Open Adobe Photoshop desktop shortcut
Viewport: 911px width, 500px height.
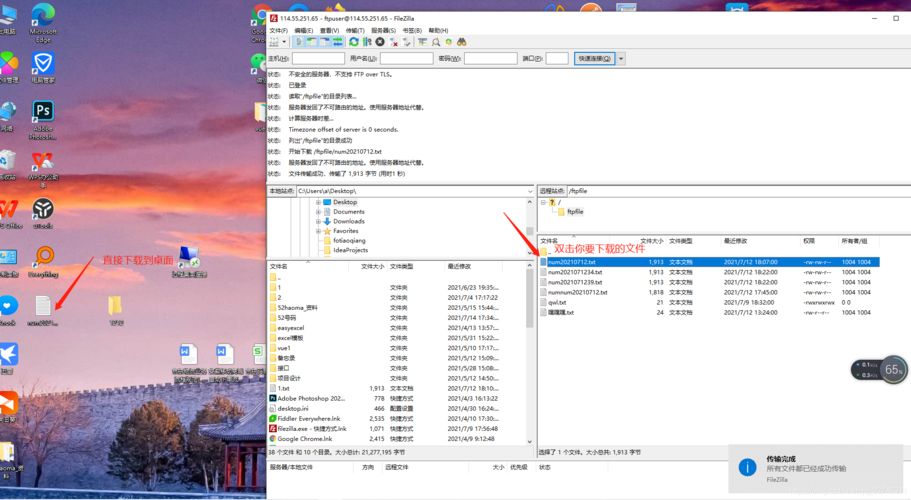pos(43,120)
